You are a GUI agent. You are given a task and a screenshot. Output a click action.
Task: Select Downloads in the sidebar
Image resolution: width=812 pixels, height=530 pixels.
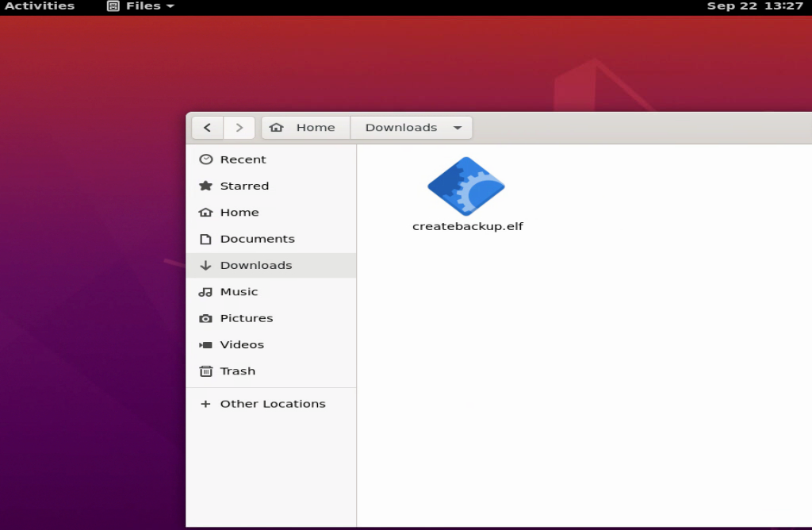click(255, 266)
